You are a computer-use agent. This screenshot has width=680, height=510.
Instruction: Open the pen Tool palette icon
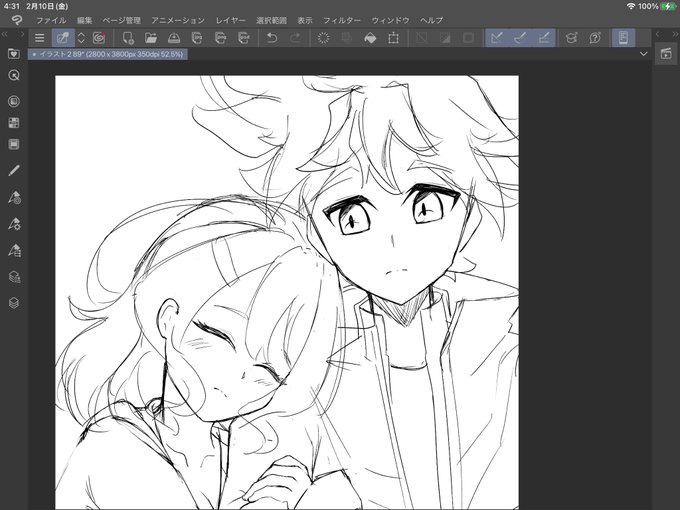14,170
